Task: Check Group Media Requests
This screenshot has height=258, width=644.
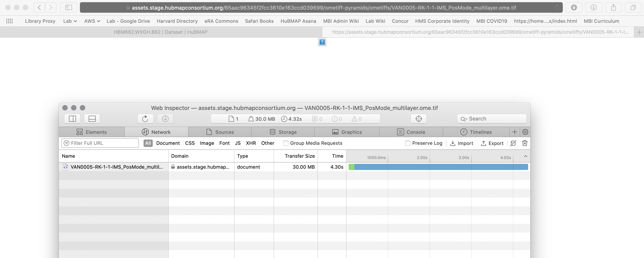Action: pyautogui.click(x=286, y=143)
